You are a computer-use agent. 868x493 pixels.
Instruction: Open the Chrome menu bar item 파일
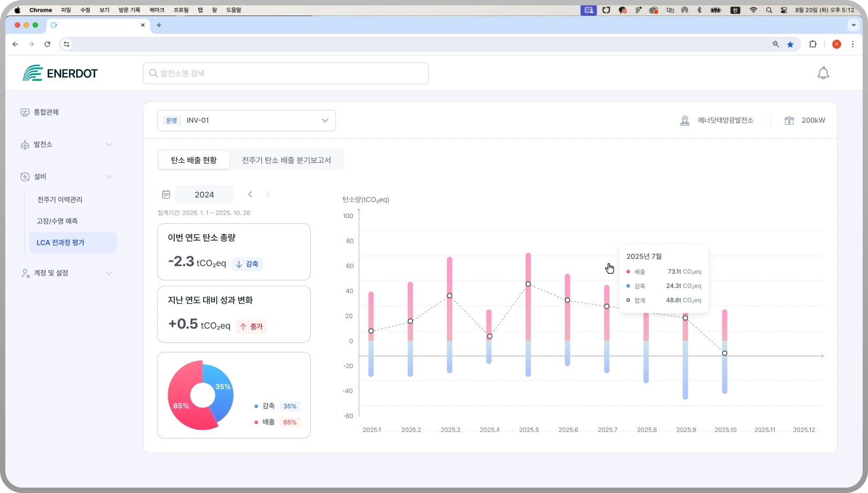[66, 10]
